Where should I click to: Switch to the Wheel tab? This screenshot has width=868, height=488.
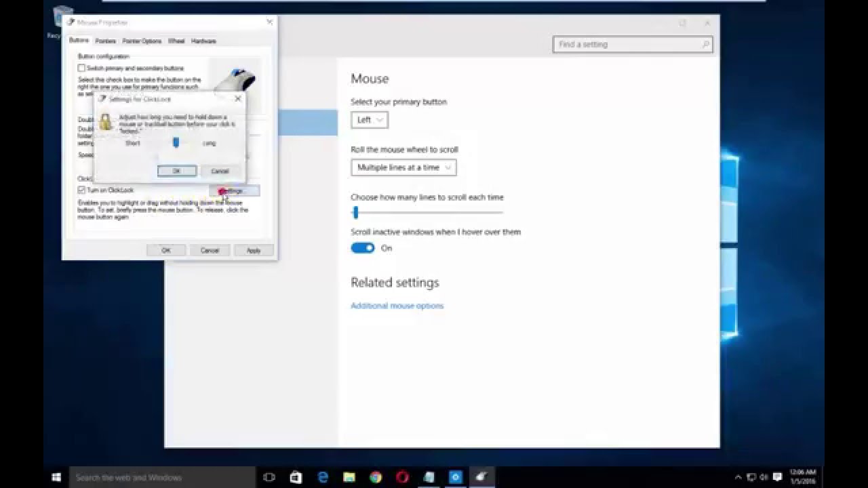click(x=176, y=41)
